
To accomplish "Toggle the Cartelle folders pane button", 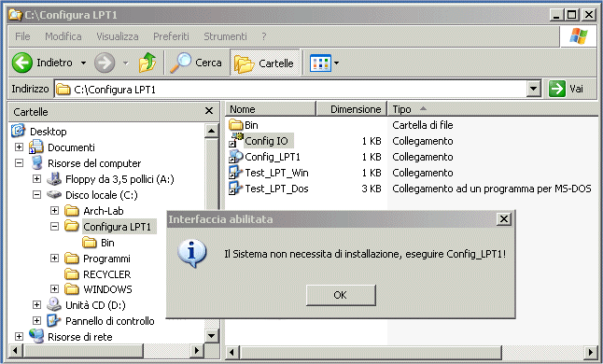I will 264,63.
